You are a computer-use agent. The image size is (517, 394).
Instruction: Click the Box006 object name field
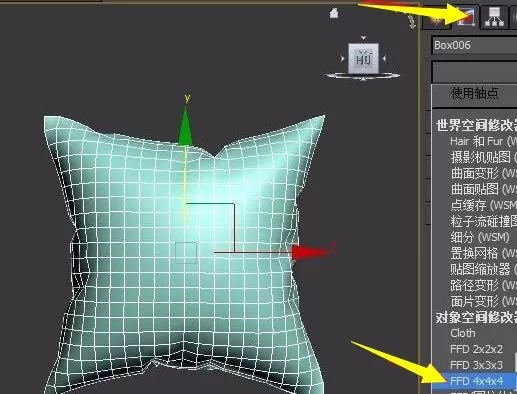pos(475,45)
